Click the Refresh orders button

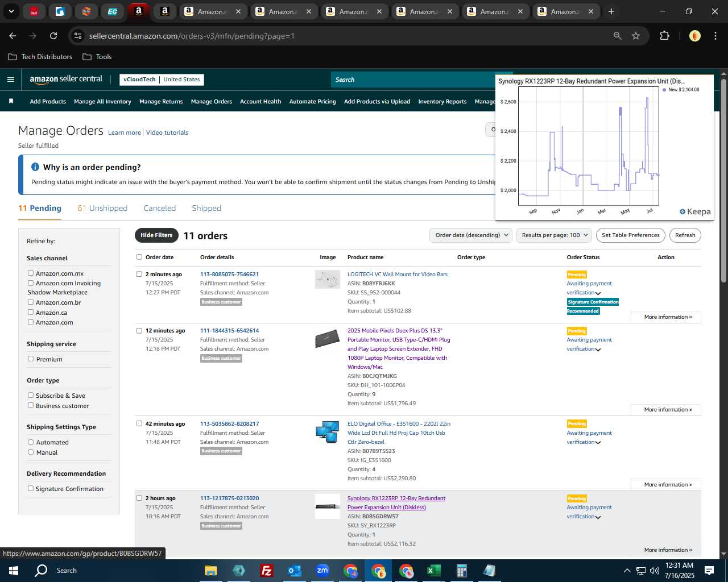point(685,235)
